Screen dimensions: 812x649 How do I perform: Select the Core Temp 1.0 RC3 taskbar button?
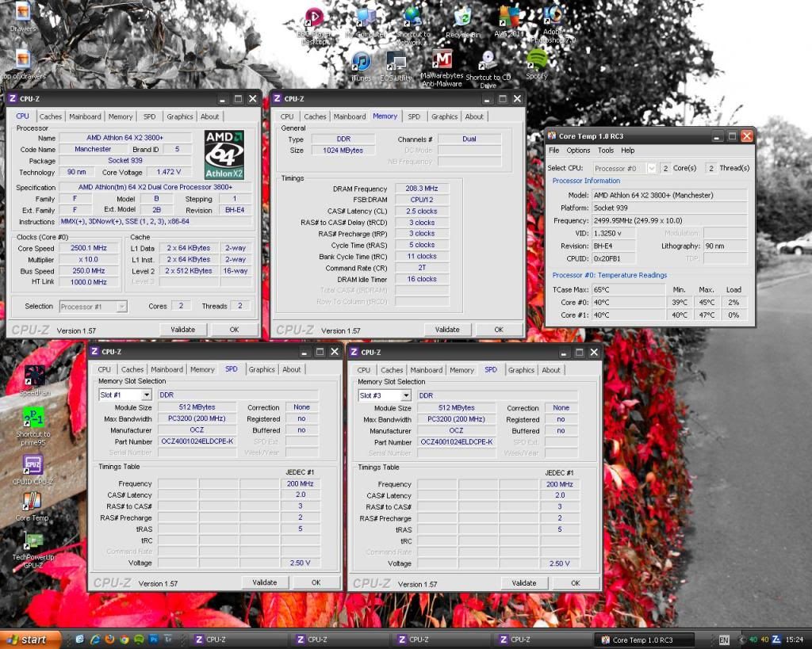click(645, 639)
